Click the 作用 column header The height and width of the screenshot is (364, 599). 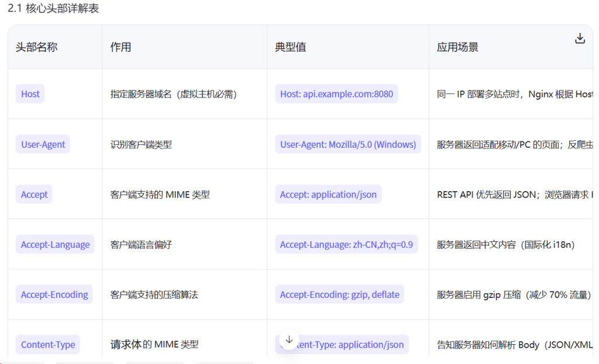(121, 47)
